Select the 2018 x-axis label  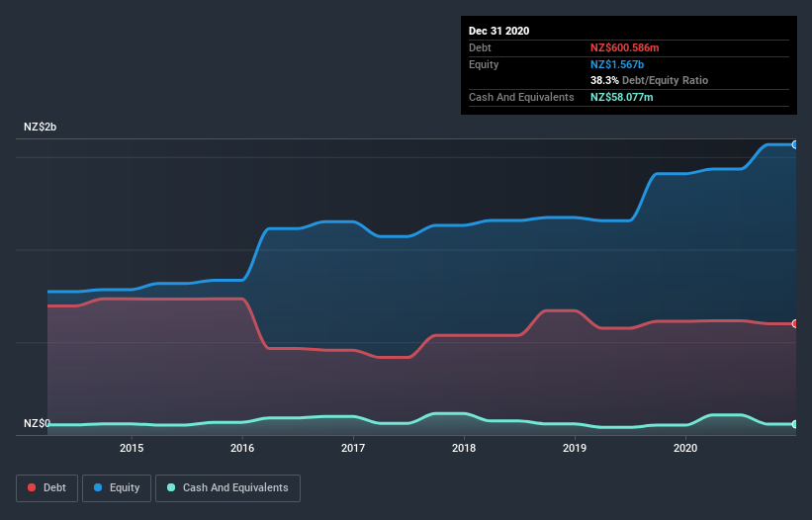pyautogui.click(x=464, y=448)
